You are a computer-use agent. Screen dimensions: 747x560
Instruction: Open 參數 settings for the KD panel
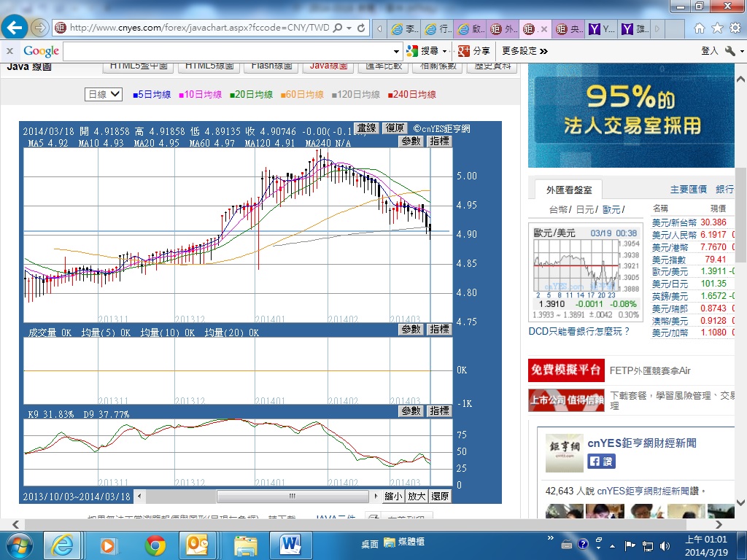[x=411, y=411]
